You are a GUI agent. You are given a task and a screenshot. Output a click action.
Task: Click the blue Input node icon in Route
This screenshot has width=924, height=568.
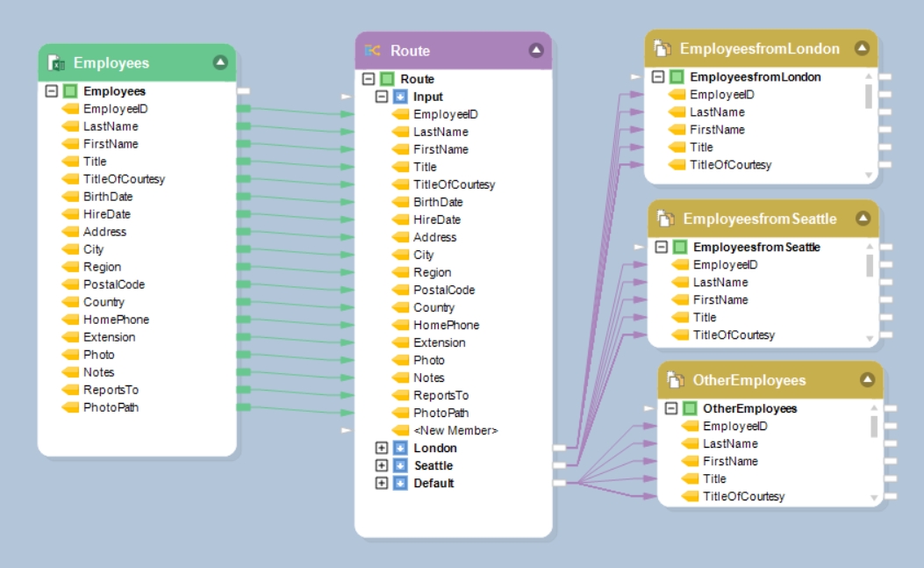pos(400,97)
